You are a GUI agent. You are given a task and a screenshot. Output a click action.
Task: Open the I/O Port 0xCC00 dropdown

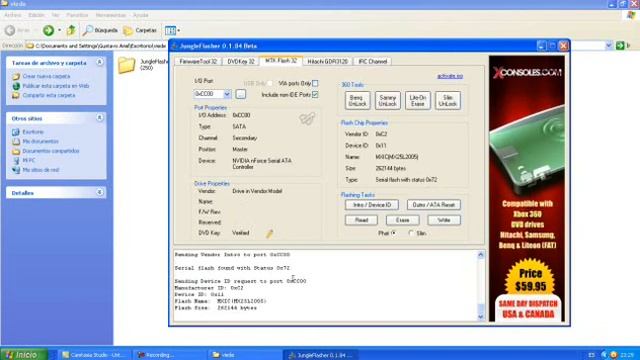click(227, 94)
